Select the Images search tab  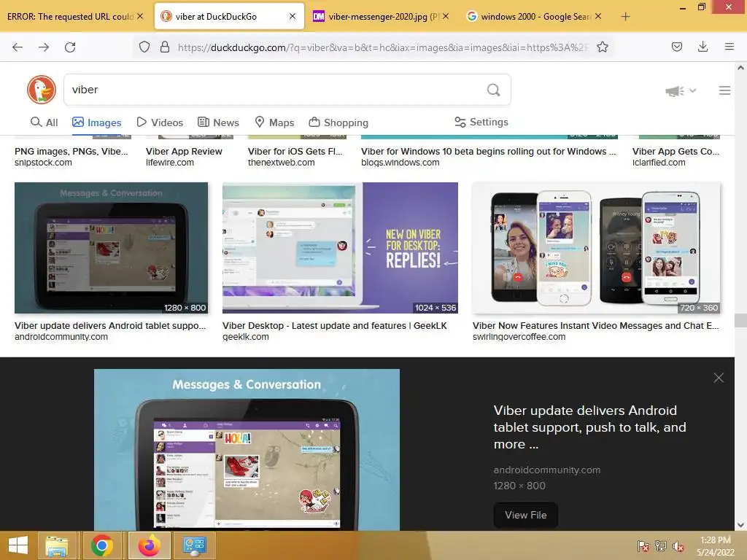click(97, 122)
